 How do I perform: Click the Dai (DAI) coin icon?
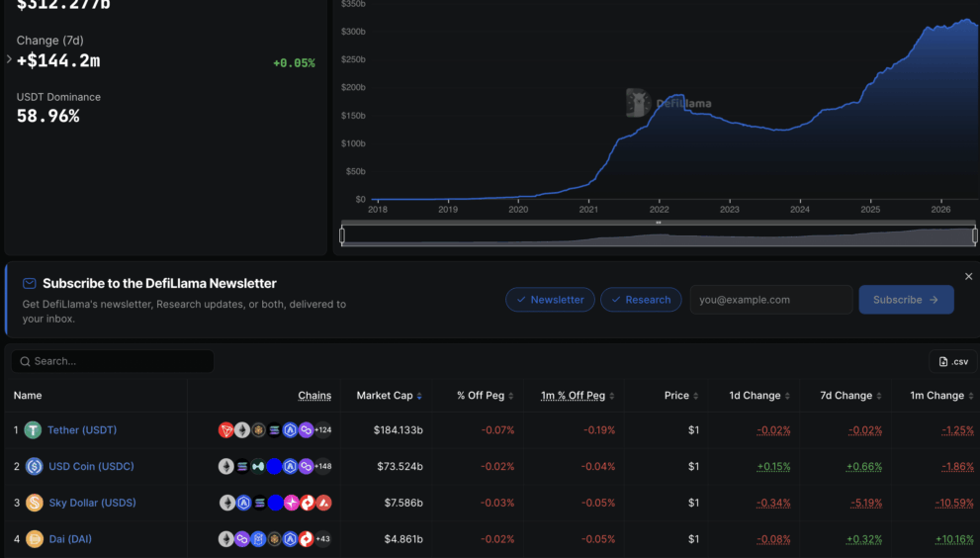coord(35,538)
